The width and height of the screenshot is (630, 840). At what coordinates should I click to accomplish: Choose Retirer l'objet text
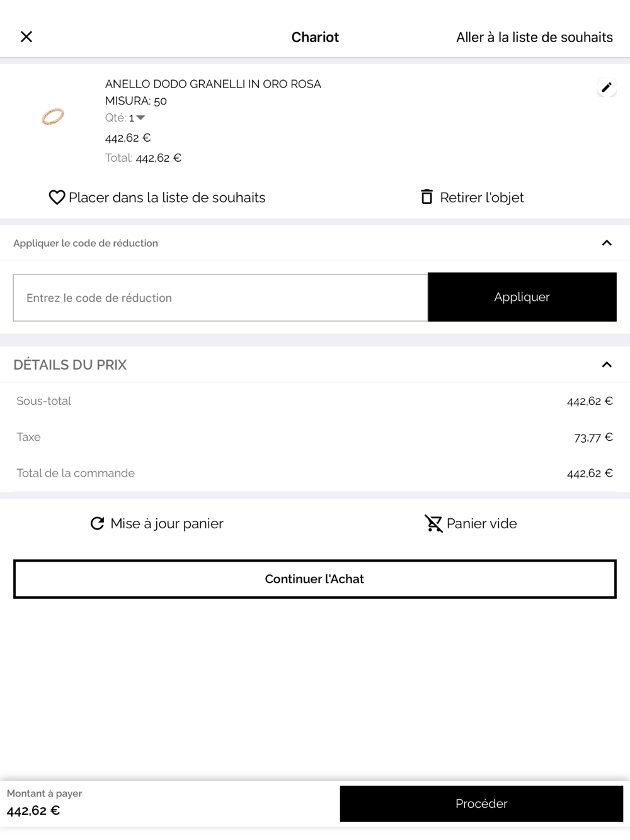(x=482, y=198)
